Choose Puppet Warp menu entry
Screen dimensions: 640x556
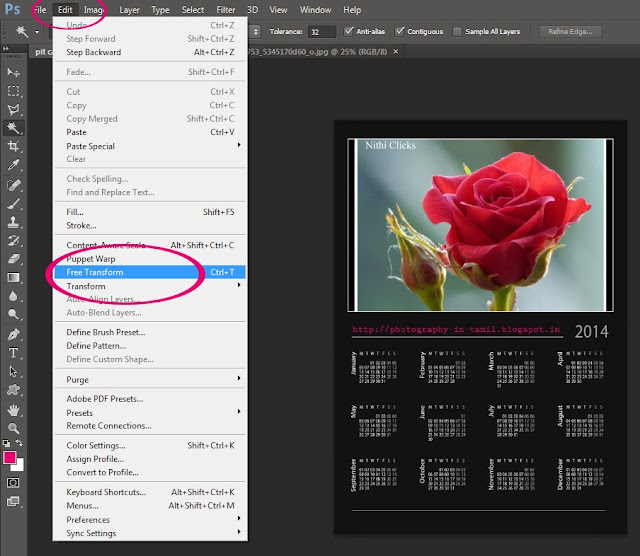(x=150, y=259)
